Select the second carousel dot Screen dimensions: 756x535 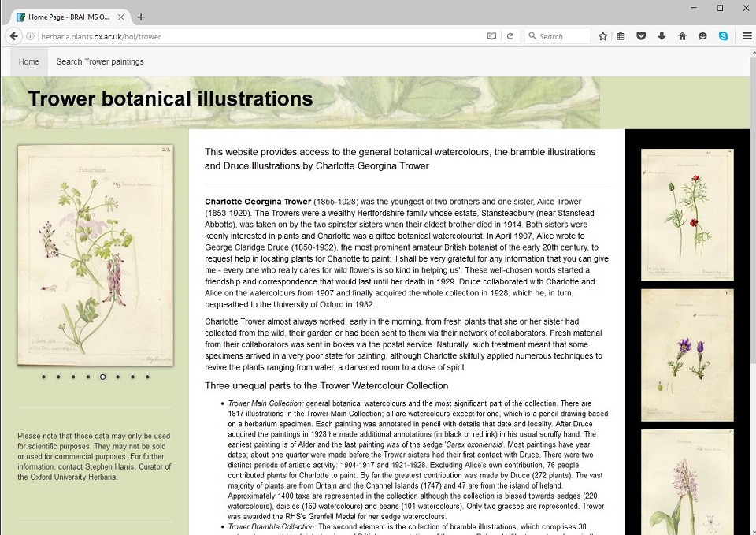coord(58,377)
